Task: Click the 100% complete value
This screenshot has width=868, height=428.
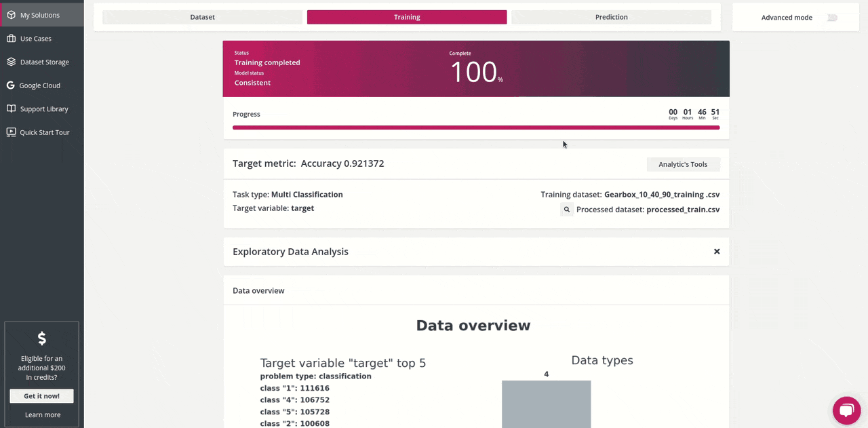Action: tap(476, 72)
